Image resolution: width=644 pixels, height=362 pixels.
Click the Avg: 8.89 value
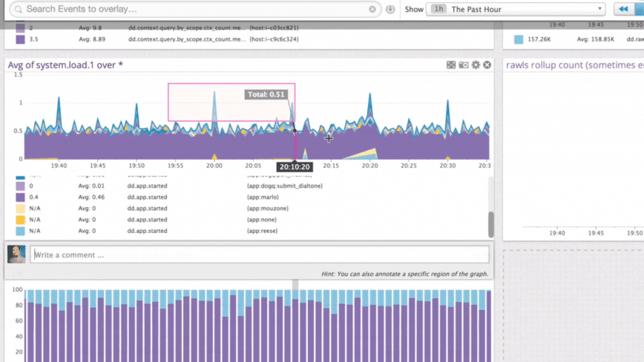92,39
